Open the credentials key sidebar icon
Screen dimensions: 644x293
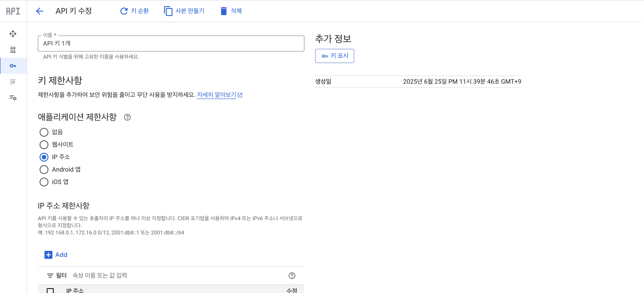click(13, 66)
